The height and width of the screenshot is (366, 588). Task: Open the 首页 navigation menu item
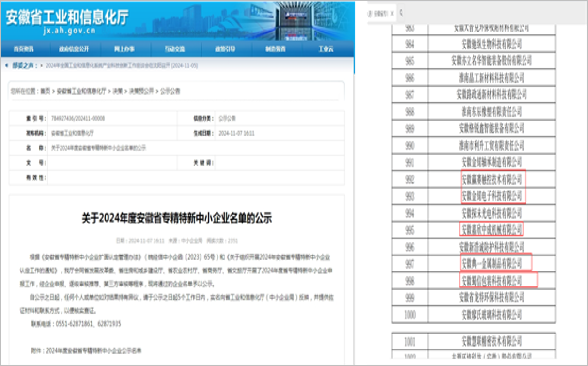(24, 49)
